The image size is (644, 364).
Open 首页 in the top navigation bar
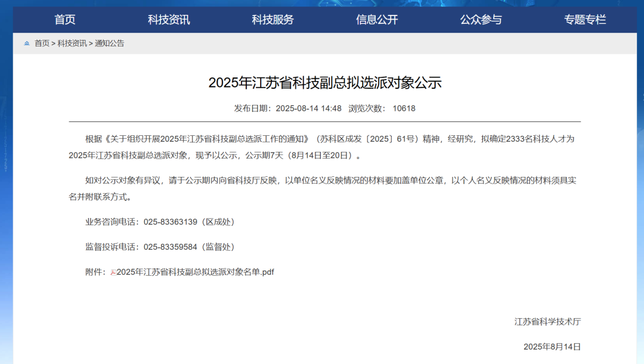(x=65, y=20)
